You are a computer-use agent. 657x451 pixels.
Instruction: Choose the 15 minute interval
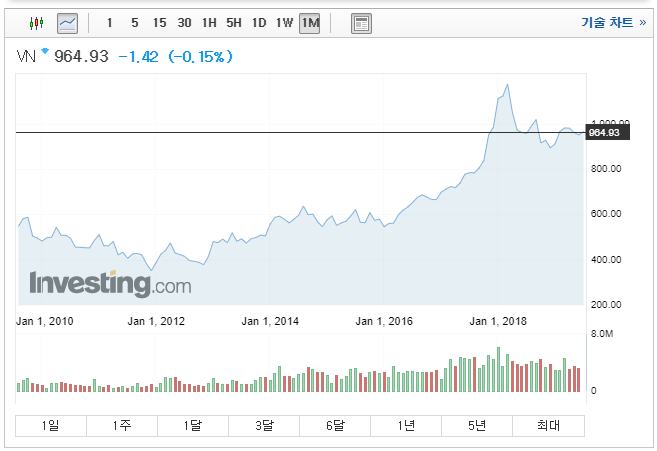tap(159, 23)
